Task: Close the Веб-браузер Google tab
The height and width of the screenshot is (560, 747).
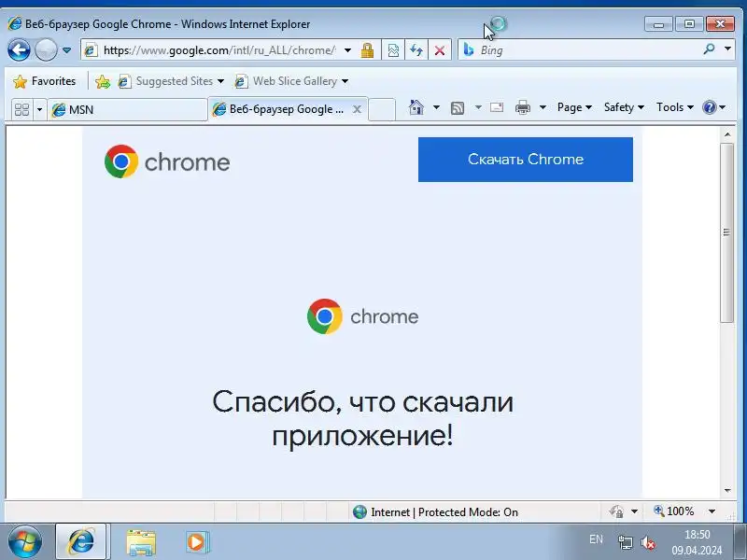Action: pyautogui.click(x=357, y=109)
